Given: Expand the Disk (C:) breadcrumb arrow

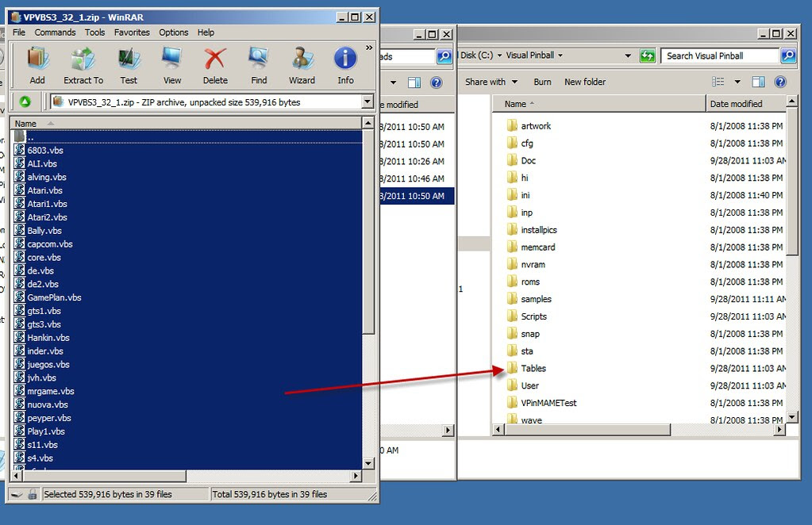Looking at the screenshot, I should (500, 56).
